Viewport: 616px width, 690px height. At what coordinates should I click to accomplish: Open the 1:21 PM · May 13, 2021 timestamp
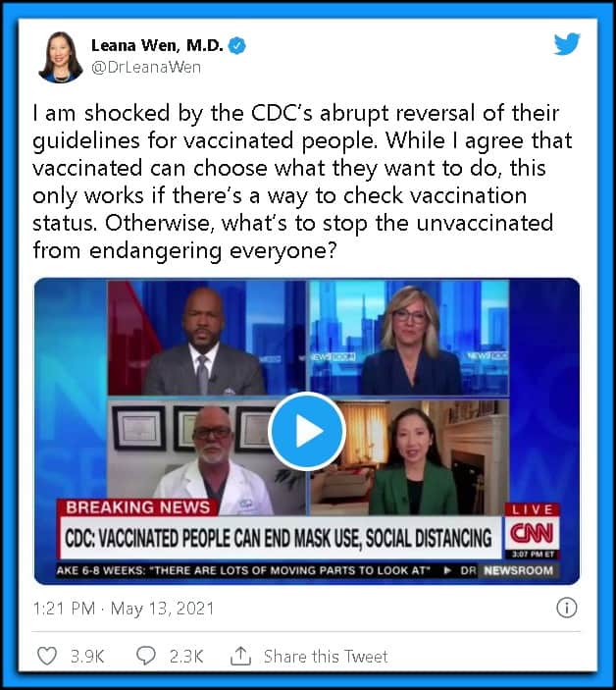tap(124, 609)
